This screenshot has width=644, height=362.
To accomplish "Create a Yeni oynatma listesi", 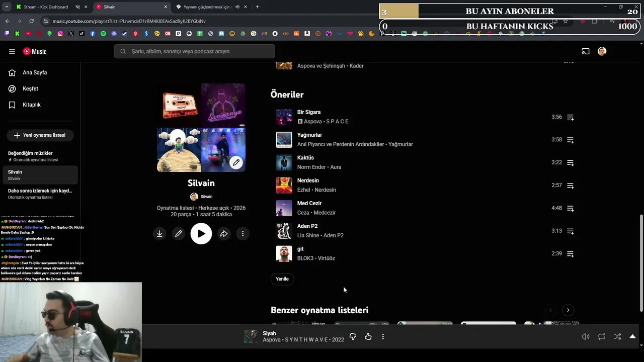I will (x=40, y=135).
